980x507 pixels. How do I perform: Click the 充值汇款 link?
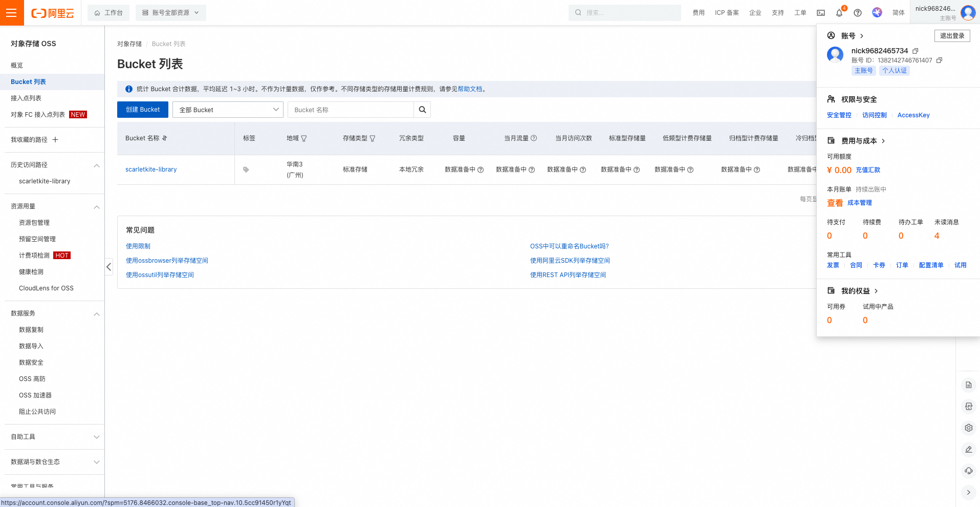(868, 170)
